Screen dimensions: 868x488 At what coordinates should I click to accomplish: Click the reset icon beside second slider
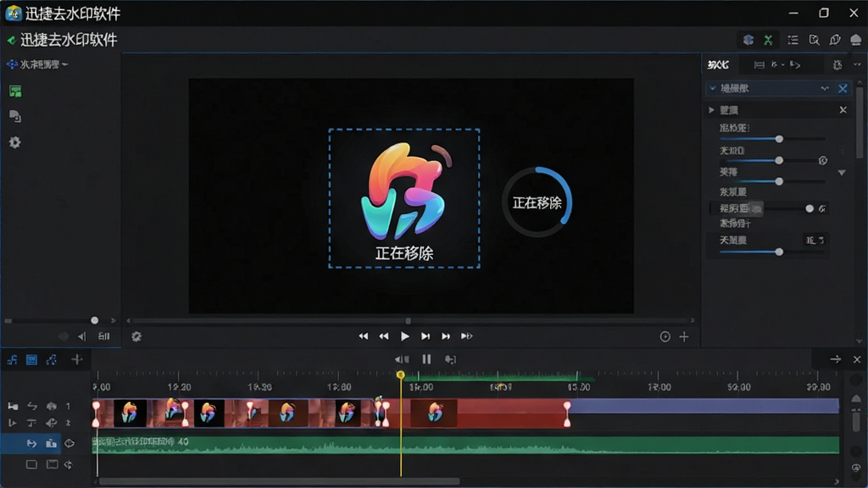823,160
